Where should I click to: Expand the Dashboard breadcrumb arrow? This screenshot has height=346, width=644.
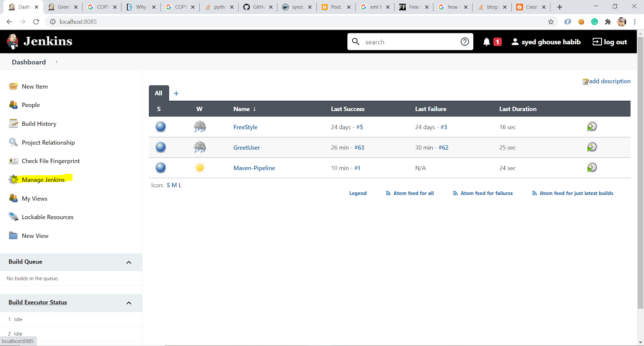coord(57,62)
